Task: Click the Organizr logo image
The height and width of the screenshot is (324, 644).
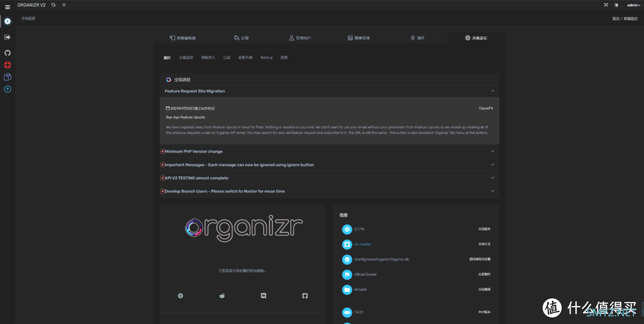Action: (x=243, y=228)
